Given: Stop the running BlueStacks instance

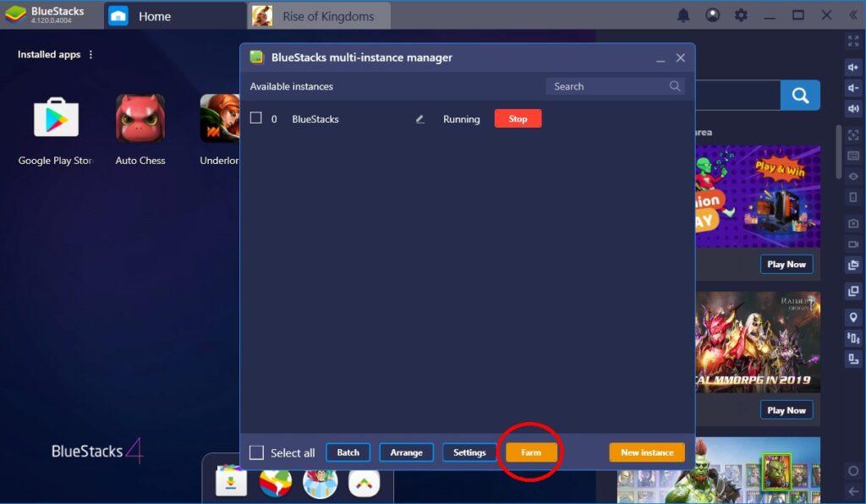Looking at the screenshot, I should (x=518, y=119).
